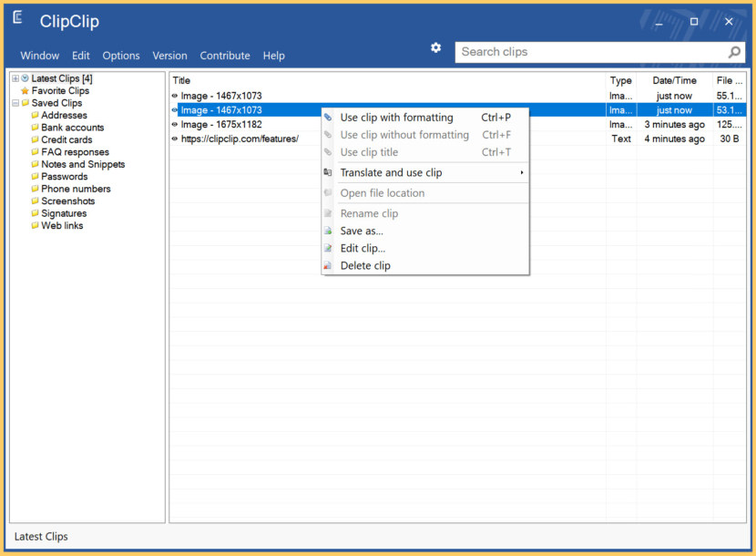Screen dimensions: 756x556
Task: Open the settings gear icon
Action: pyautogui.click(x=436, y=47)
